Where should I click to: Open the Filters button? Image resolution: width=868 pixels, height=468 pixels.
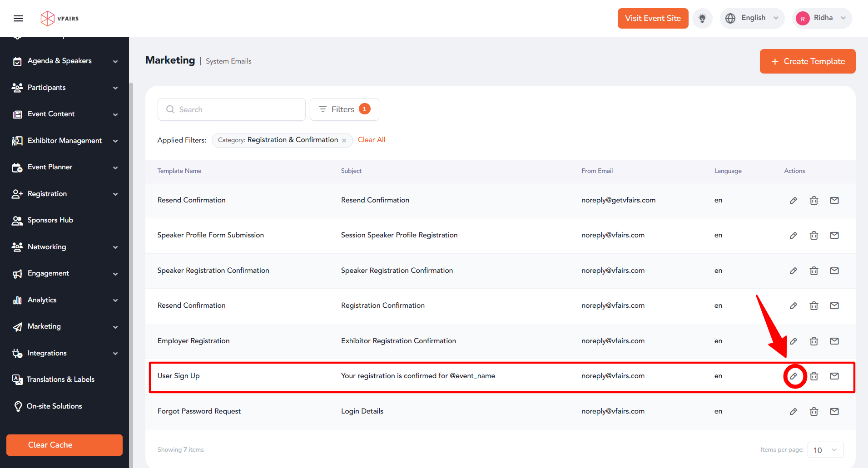coord(344,109)
